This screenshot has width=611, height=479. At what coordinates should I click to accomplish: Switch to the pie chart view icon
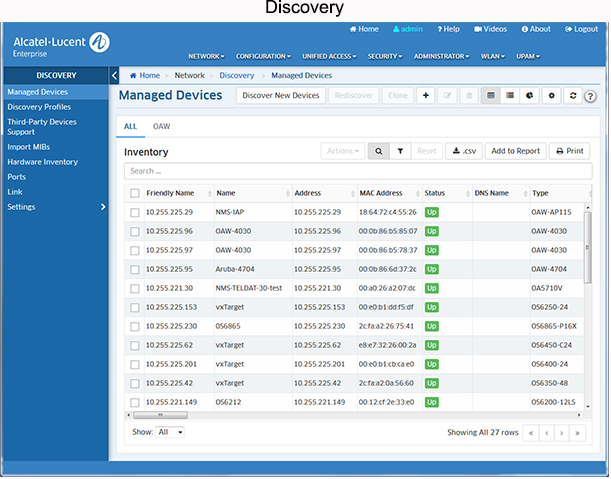529,96
